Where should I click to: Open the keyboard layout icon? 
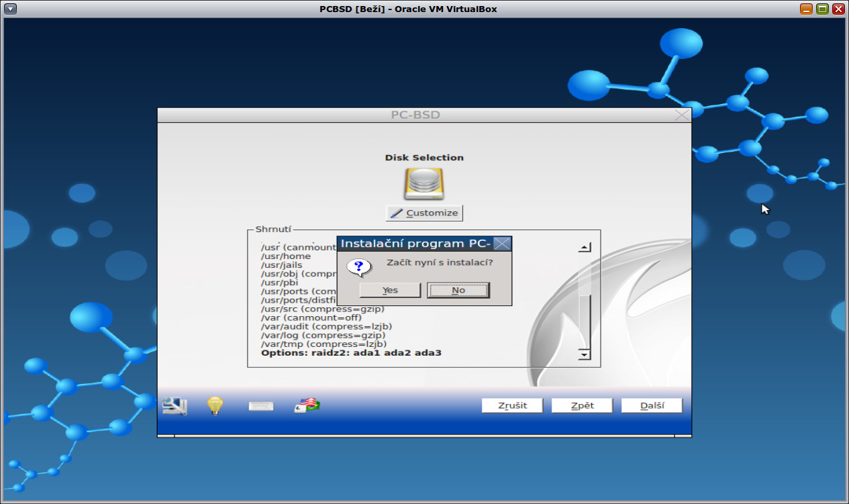pos(261,405)
